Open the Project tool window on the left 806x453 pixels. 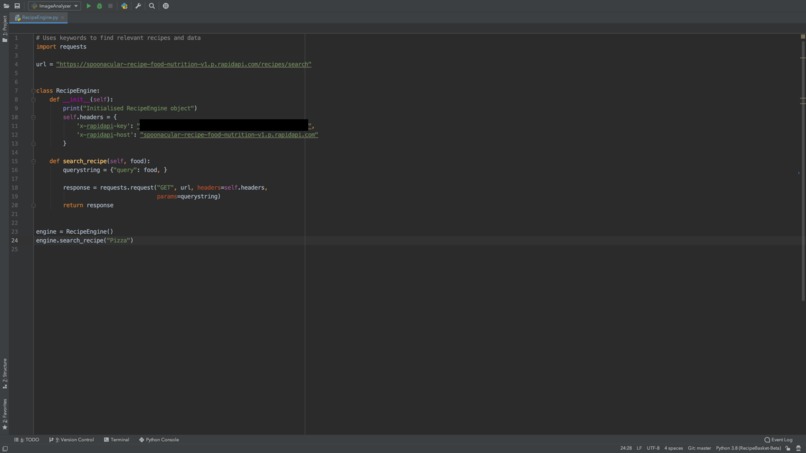pos(5,29)
